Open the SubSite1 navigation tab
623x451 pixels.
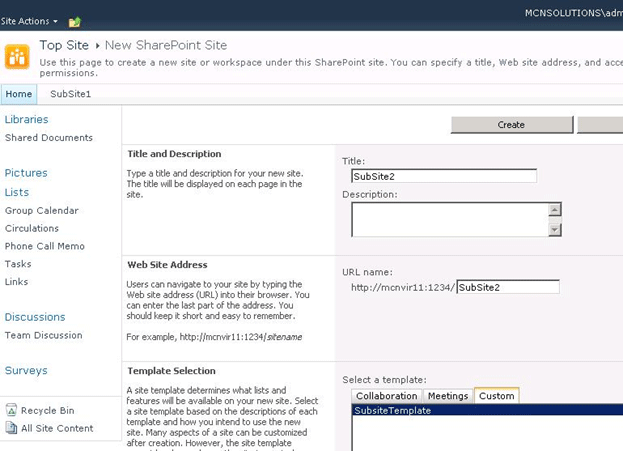point(70,94)
